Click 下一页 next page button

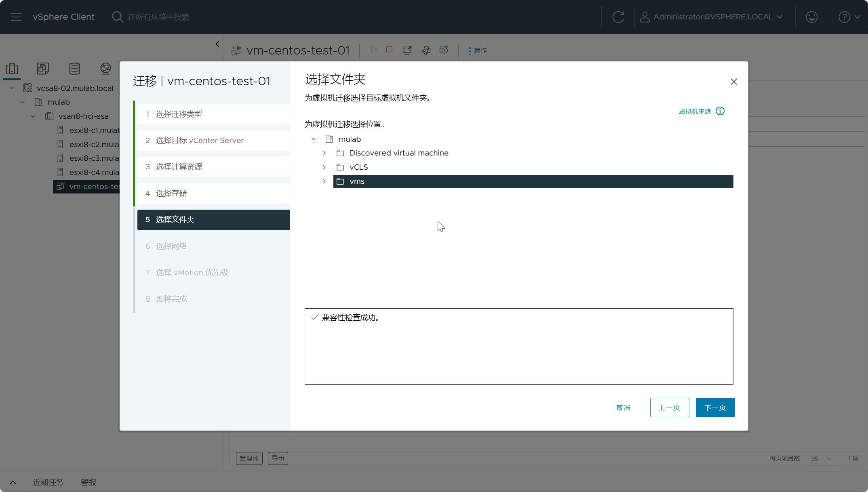pyautogui.click(x=715, y=408)
